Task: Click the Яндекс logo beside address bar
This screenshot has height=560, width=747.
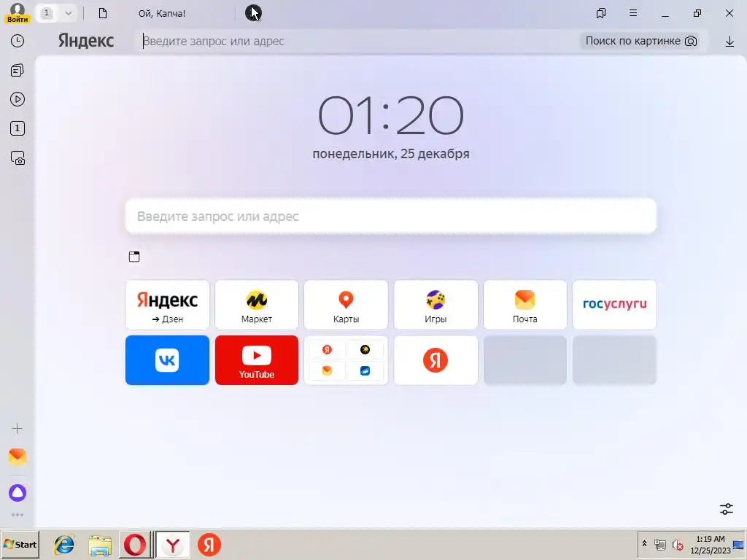Action: 86,41
